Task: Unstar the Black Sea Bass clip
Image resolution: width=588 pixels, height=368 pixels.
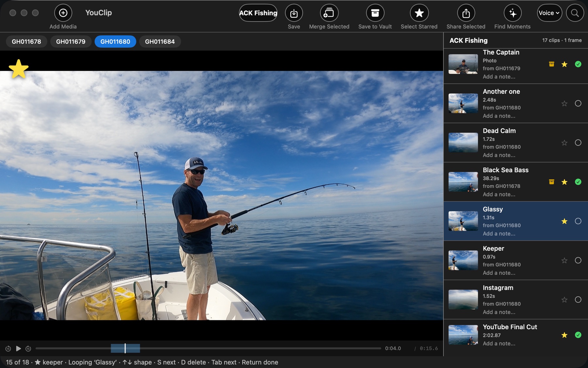Action: [564, 182]
